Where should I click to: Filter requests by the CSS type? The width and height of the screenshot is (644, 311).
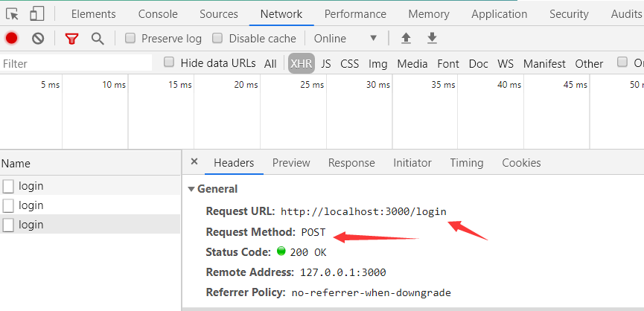tap(350, 64)
